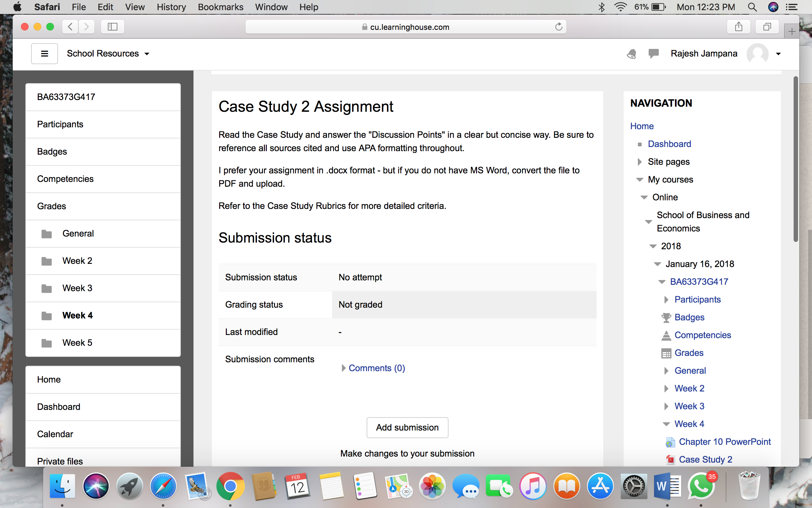Launch Microsoft Word from the Dock

point(667,486)
